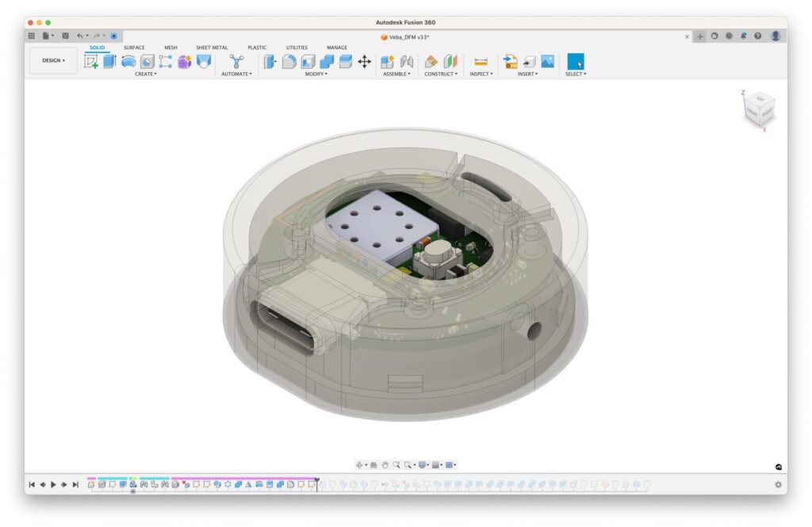Click the Save icon
This screenshot has width=812, height=527.
click(65, 36)
